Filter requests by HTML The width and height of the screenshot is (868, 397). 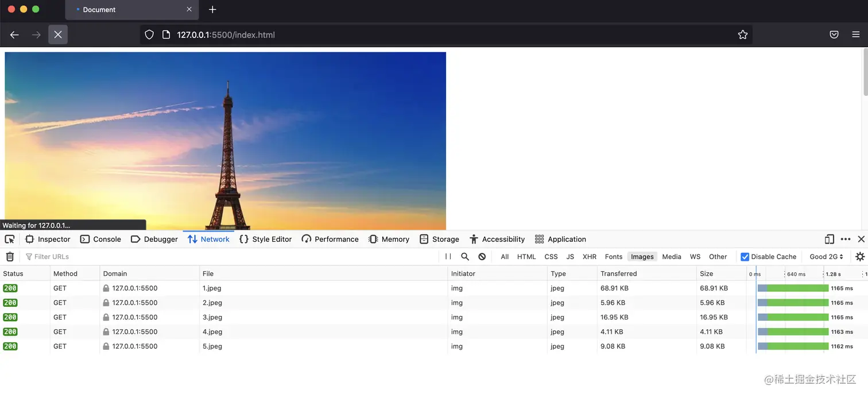coord(526,257)
